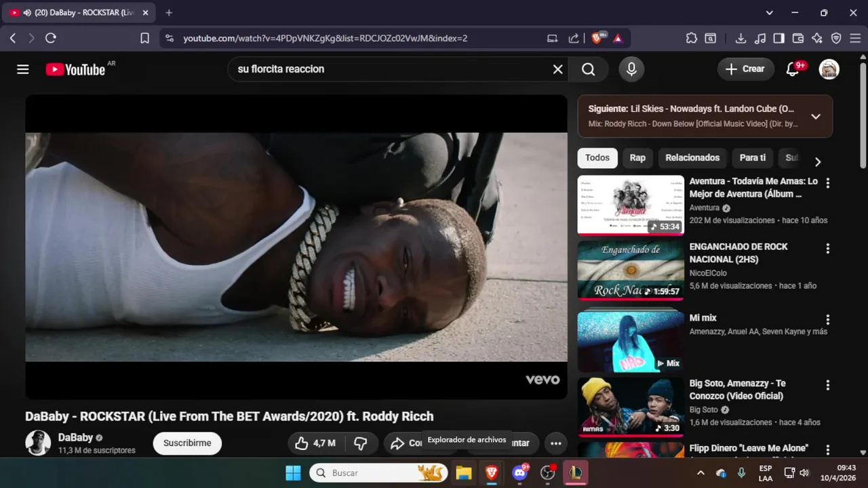Image resolution: width=868 pixels, height=488 pixels.
Task: Open Flipp Dinero "Leave Me Alone" title
Action: click(x=749, y=448)
